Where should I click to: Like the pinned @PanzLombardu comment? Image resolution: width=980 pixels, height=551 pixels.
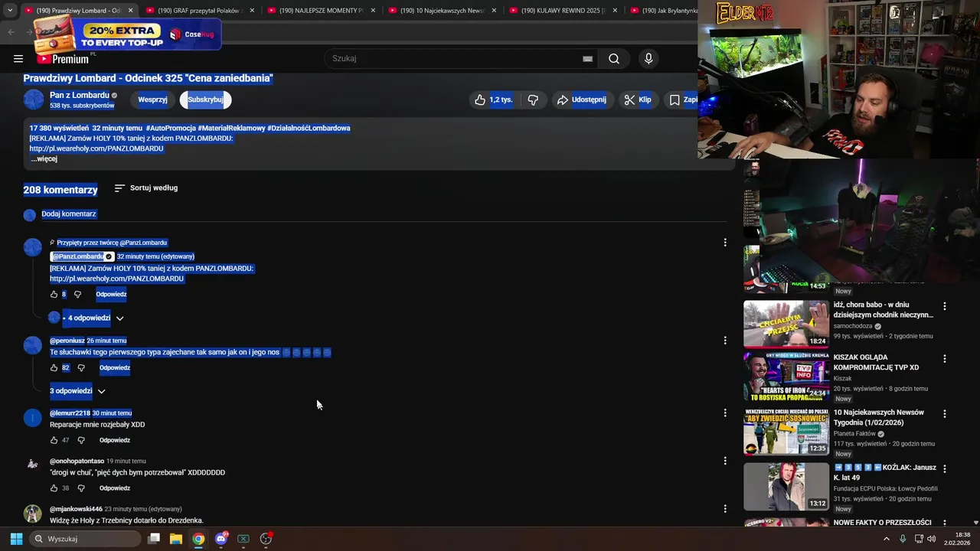54,294
